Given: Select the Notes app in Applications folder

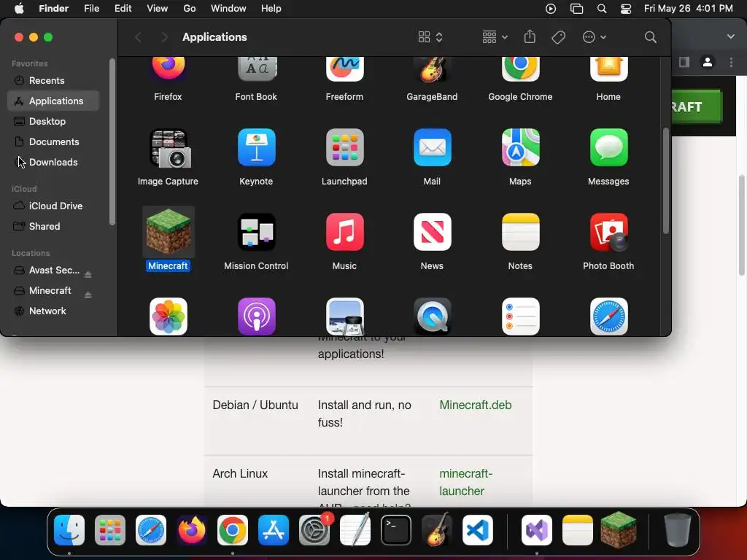Looking at the screenshot, I should (x=520, y=232).
